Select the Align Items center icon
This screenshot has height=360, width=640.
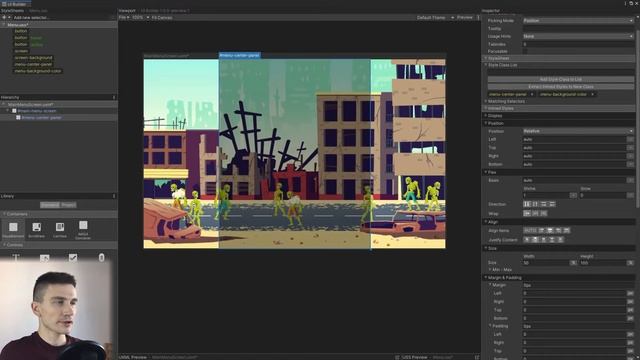550,231
